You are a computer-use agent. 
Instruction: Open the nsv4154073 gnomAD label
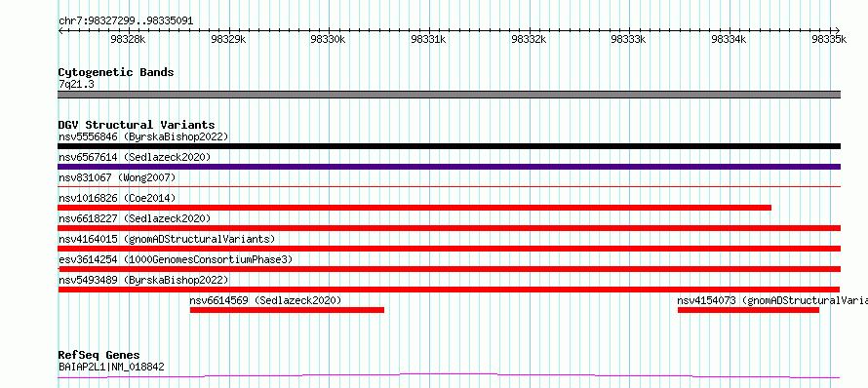click(x=772, y=300)
